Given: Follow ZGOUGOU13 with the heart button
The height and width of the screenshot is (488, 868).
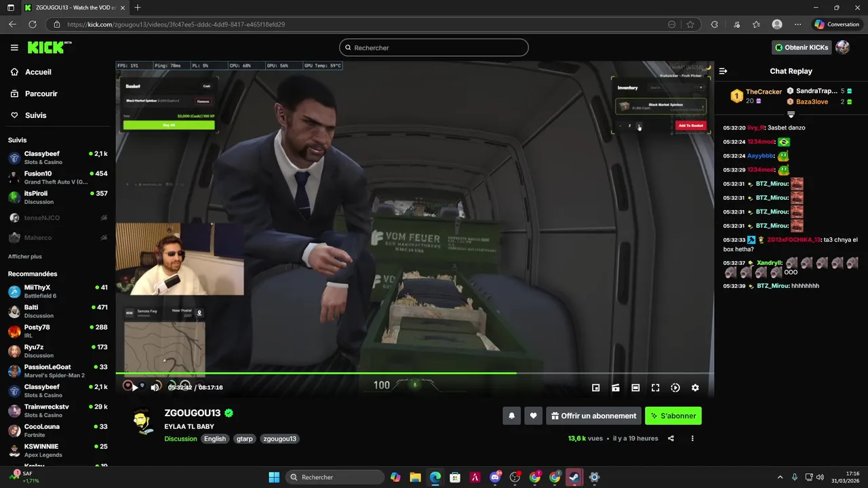Looking at the screenshot, I should pos(534,416).
